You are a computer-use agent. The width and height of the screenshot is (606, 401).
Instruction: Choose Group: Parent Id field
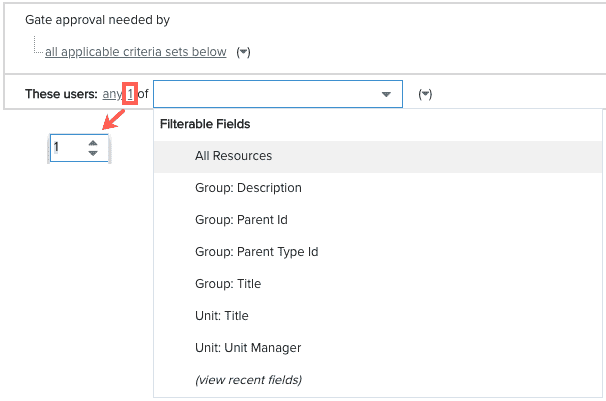(378, 220)
